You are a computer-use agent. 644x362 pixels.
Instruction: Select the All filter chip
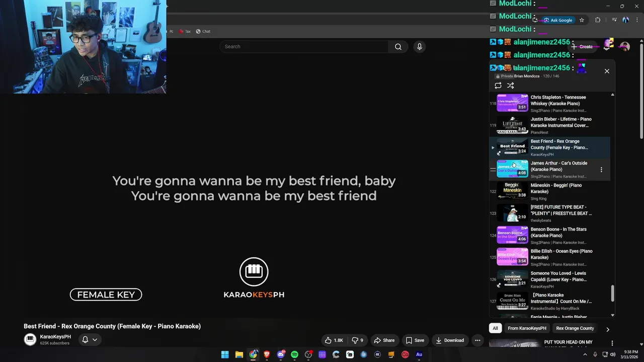point(495,328)
